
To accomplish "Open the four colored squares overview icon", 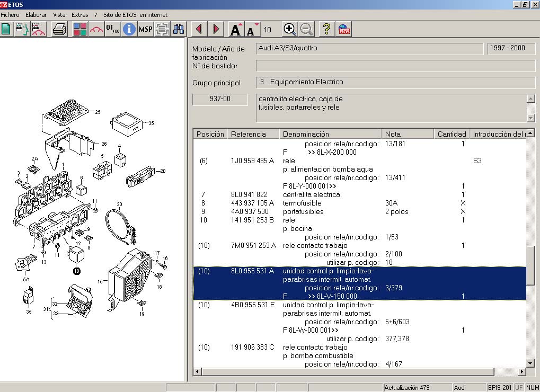I will coord(80,29).
